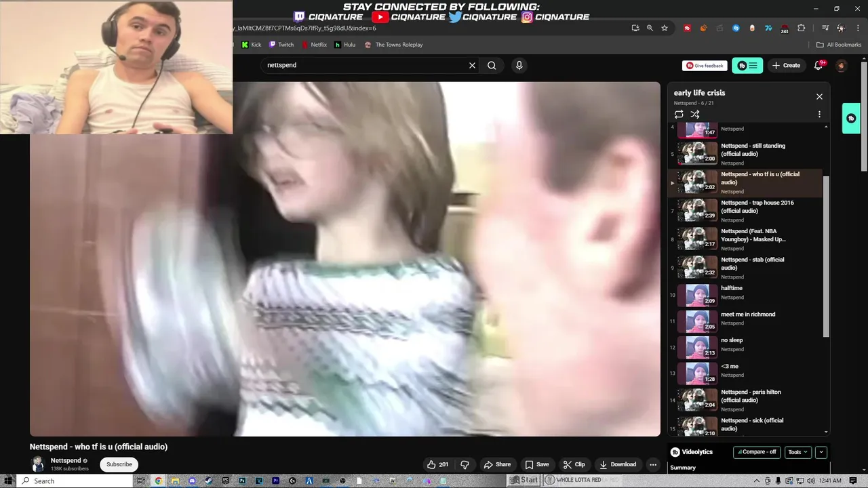Viewport: 868px width, 488px height.
Task: Play 'Nettspend - trap house 2016' playlist item
Action: click(745, 211)
